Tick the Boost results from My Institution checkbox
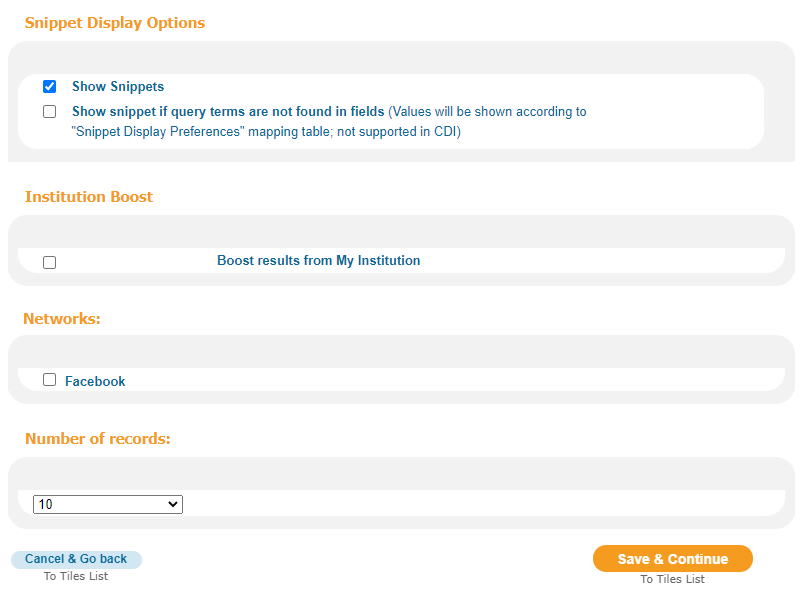The width and height of the screenshot is (804, 592). (x=49, y=262)
